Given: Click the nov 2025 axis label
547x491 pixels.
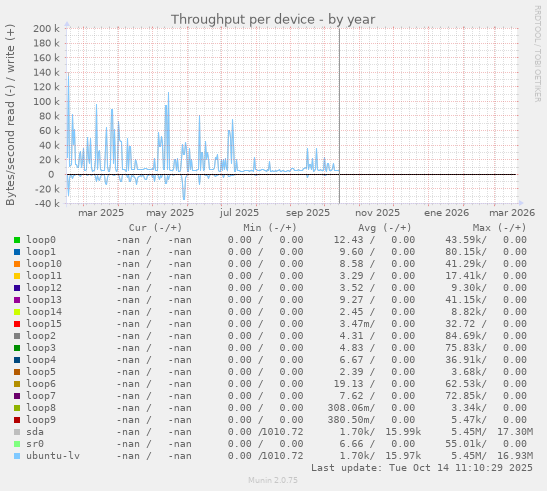Looking at the screenshot, I should (377, 213).
